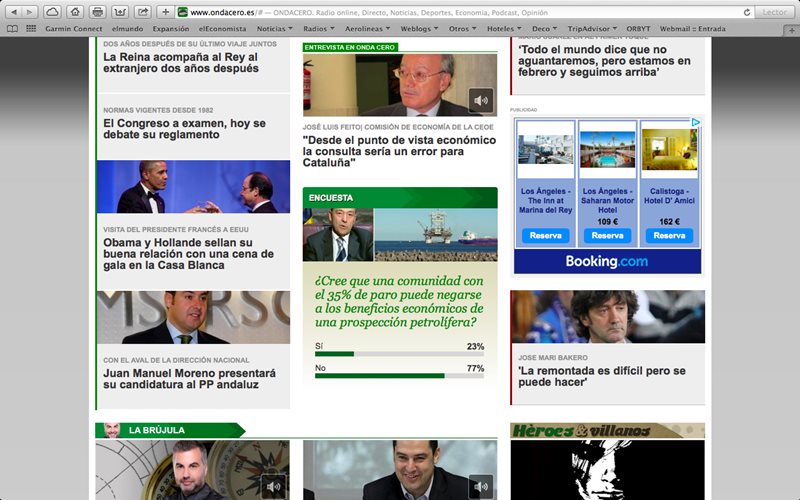Open the Reading List book icon
800x500 pixels.
[12, 28]
